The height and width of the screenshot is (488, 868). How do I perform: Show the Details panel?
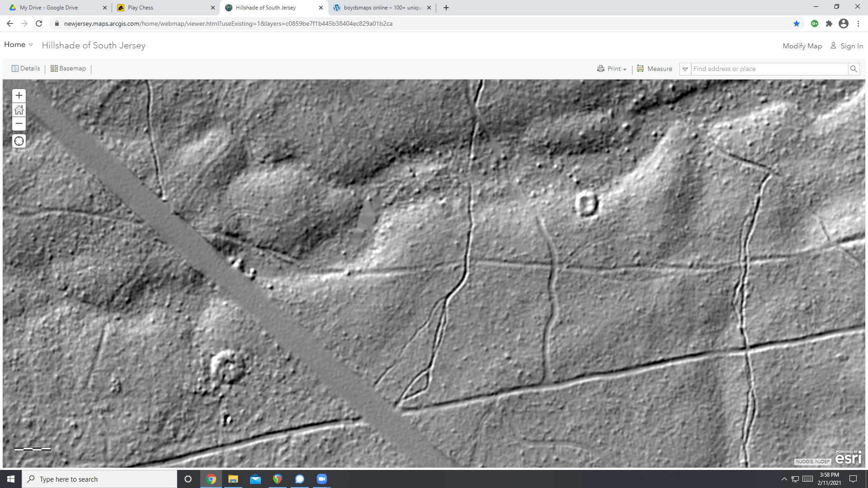point(26,68)
